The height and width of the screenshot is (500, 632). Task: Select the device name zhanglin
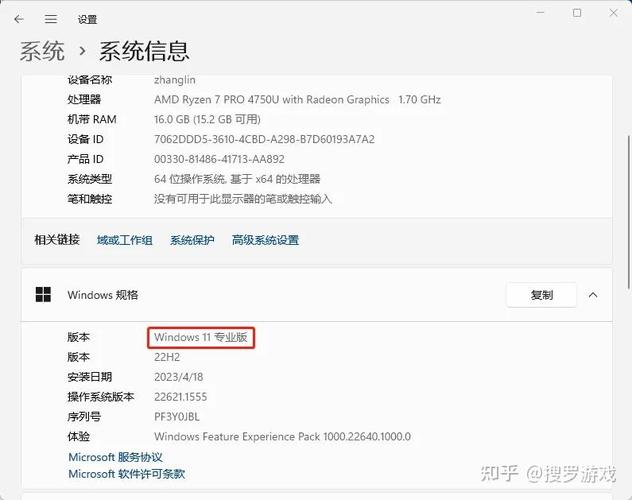(x=175, y=80)
